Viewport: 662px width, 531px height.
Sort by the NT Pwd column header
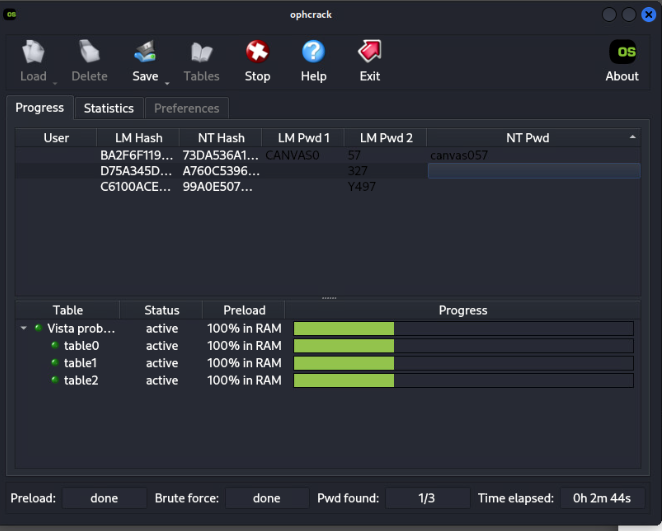(527, 138)
